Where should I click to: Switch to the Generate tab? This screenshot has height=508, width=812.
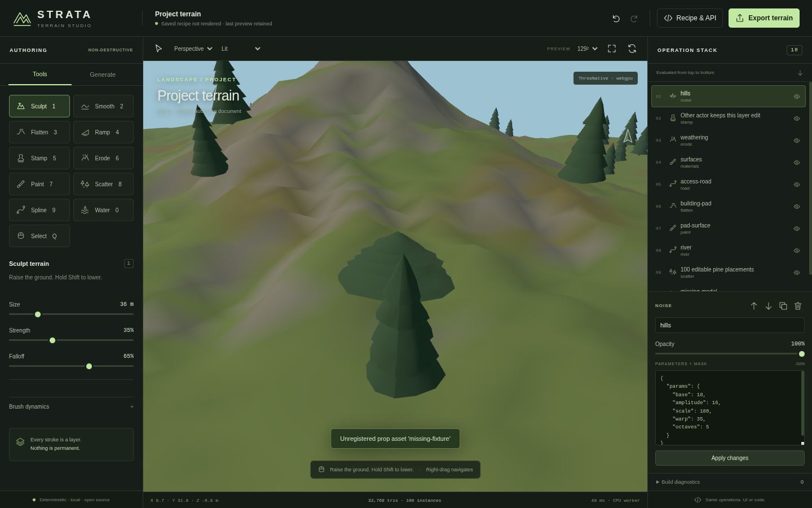[x=103, y=75]
